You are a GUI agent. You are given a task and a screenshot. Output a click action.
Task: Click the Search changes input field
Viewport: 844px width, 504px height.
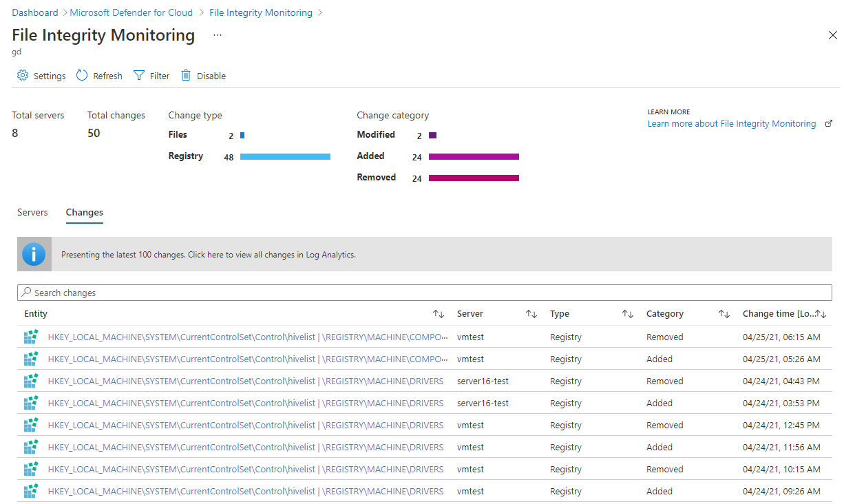tap(424, 293)
